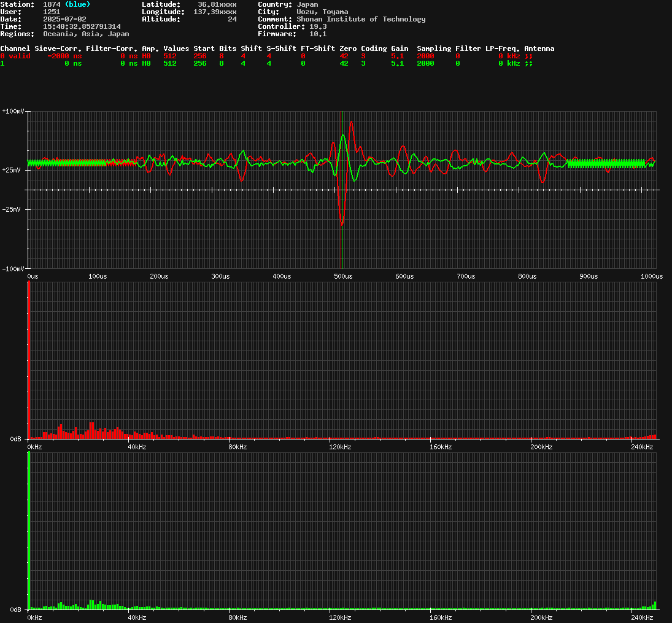The width and height of the screenshot is (672, 623).
Task: Click the station number 1874
Action: pos(52,4)
